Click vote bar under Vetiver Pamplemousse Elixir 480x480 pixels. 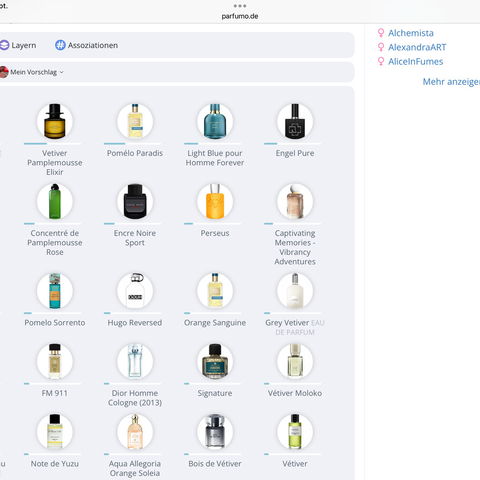coord(52,144)
